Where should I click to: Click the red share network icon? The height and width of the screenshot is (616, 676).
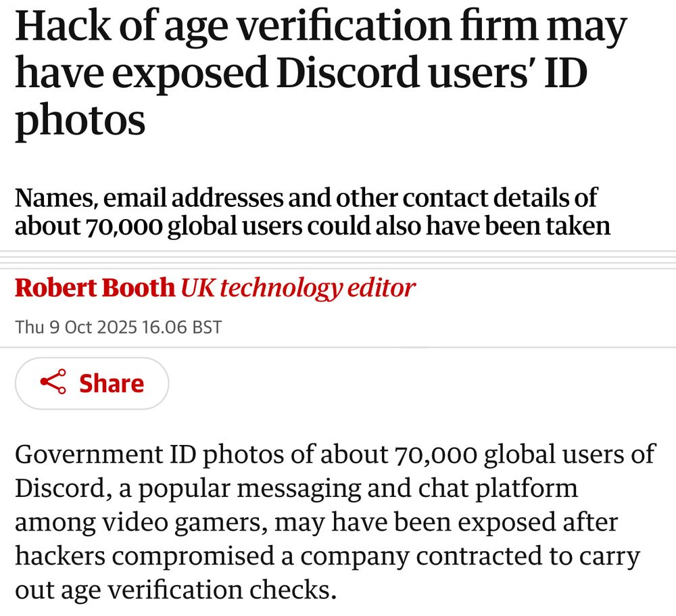click(x=53, y=382)
